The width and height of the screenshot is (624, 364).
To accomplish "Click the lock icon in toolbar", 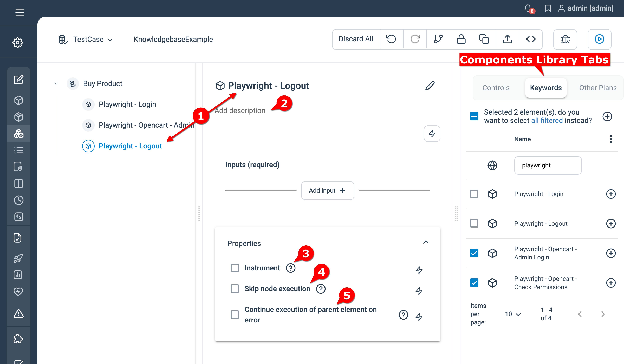I will (461, 39).
